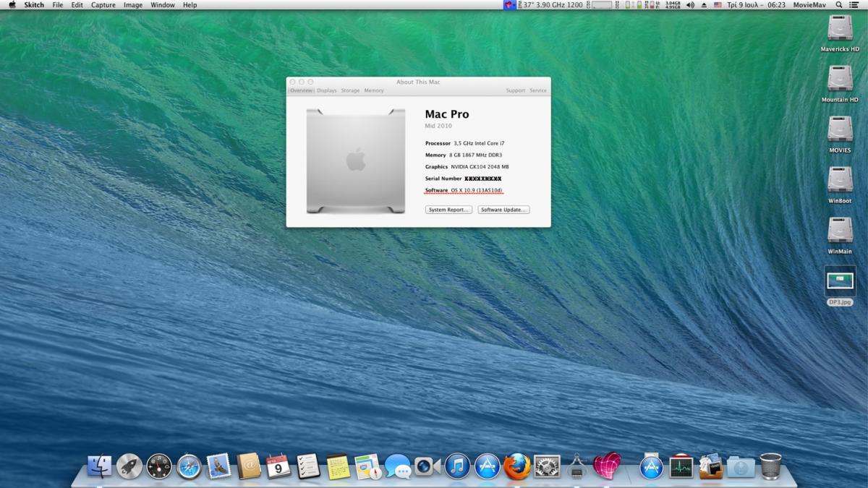This screenshot has height=488, width=868.
Task: Open Safari browser in the Dock
Action: coord(189,467)
